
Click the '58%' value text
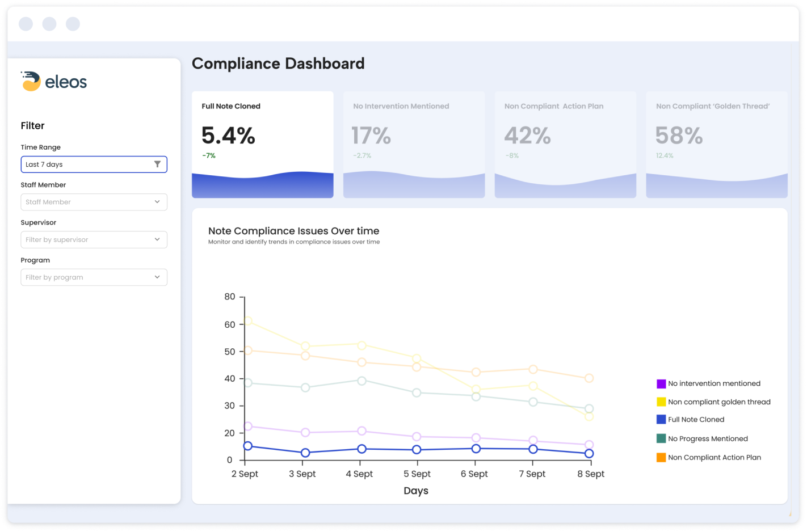(679, 136)
